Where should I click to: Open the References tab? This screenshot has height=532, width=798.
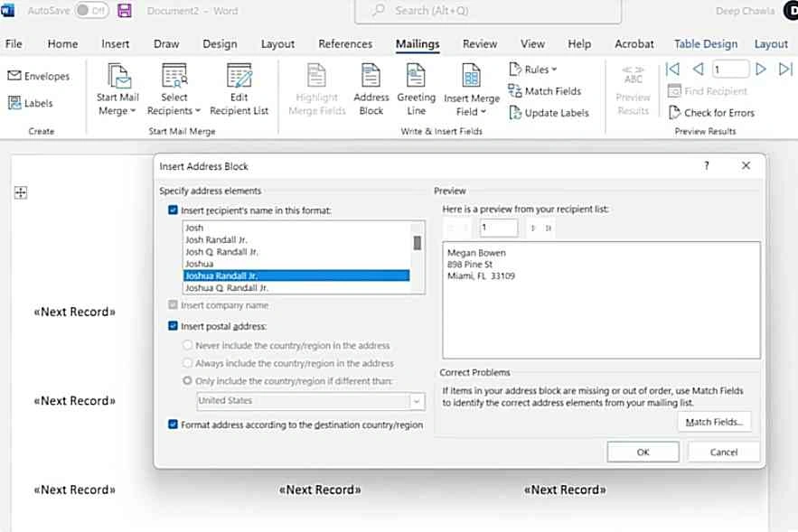point(345,44)
